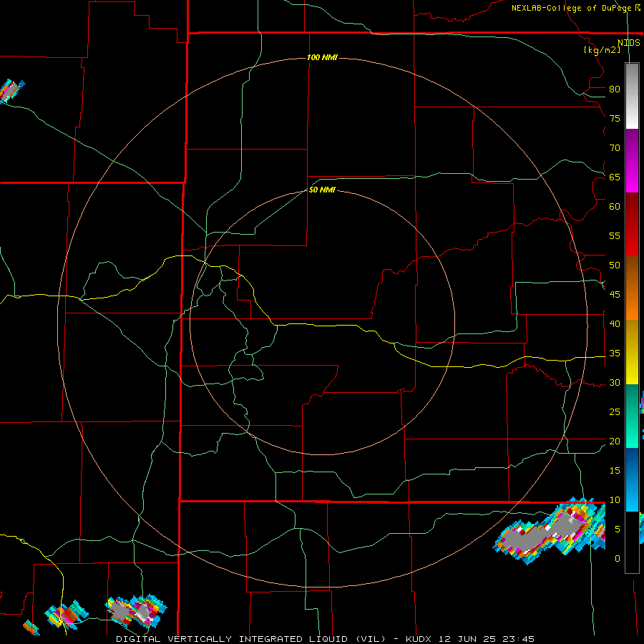Screen dimensions: 644x644
Task: Select the 40 value on the color scale
Action: 615,324
